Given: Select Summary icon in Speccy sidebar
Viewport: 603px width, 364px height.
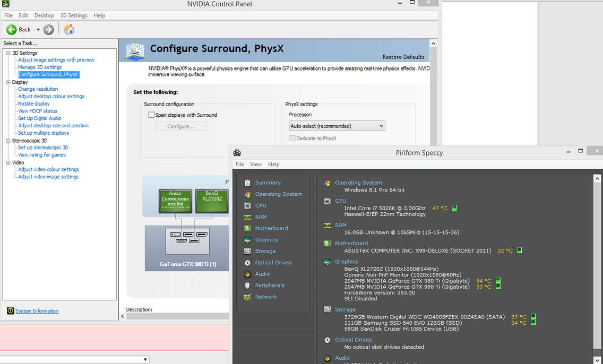Looking at the screenshot, I should point(248,183).
